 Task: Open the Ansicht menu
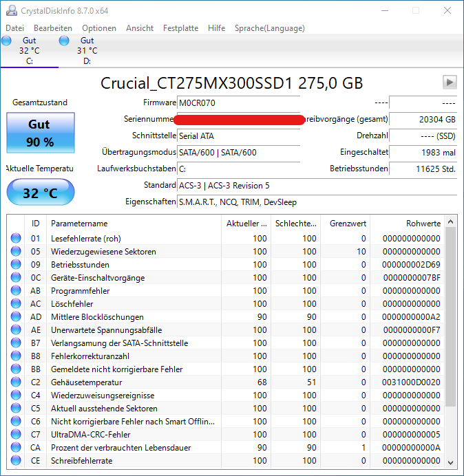pos(140,28)
